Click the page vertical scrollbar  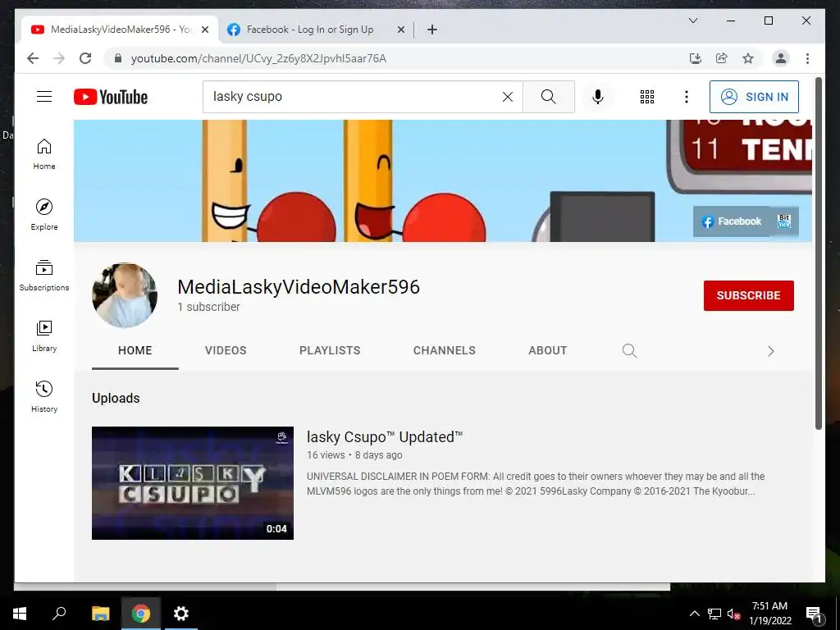(818, 253)
